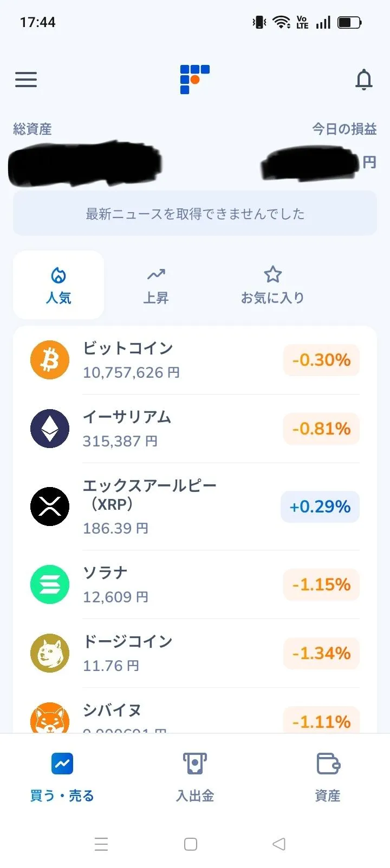Tap the Dogecoin logo icon
Viewport: 390px width, 868px height.
pos(50,653)
